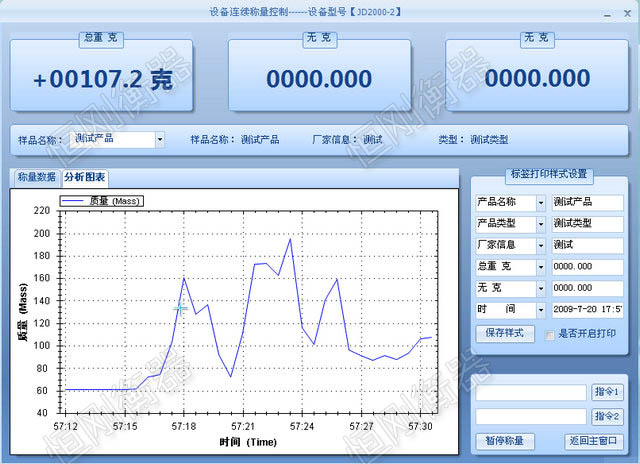Click the date field showing 2009-7-20
Image resolution: width=640 pixels, height=464 pixels.
[x=587, y=310]
